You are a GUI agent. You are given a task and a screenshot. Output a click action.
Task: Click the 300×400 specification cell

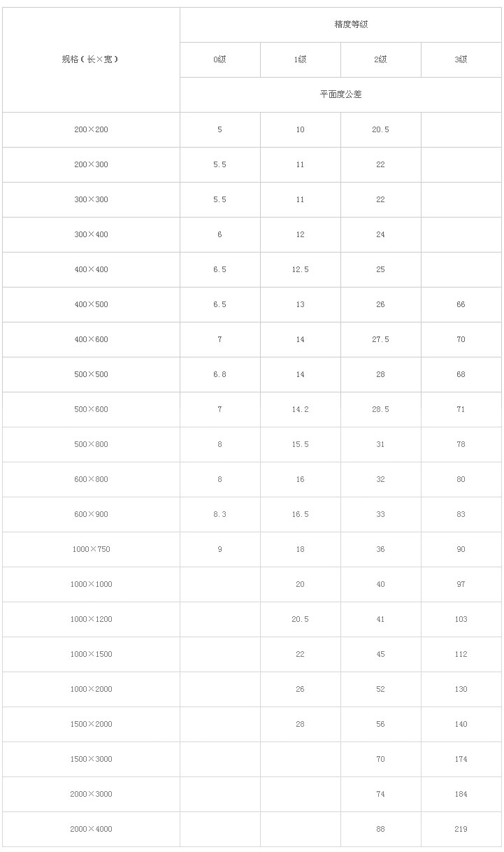pyautogui.click(x=91, y=234)
